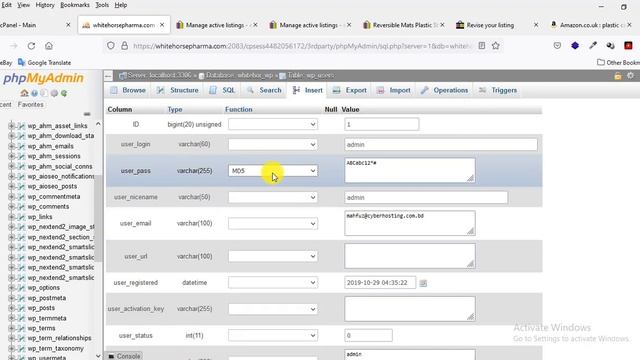Click the wp_links table icon
640x360 pixels.
point(22,217)
